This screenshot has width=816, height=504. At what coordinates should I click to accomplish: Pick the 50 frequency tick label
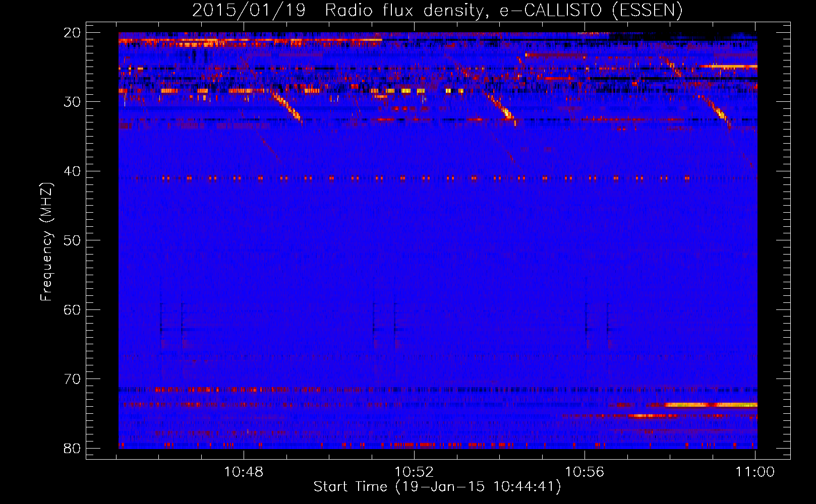73,240
